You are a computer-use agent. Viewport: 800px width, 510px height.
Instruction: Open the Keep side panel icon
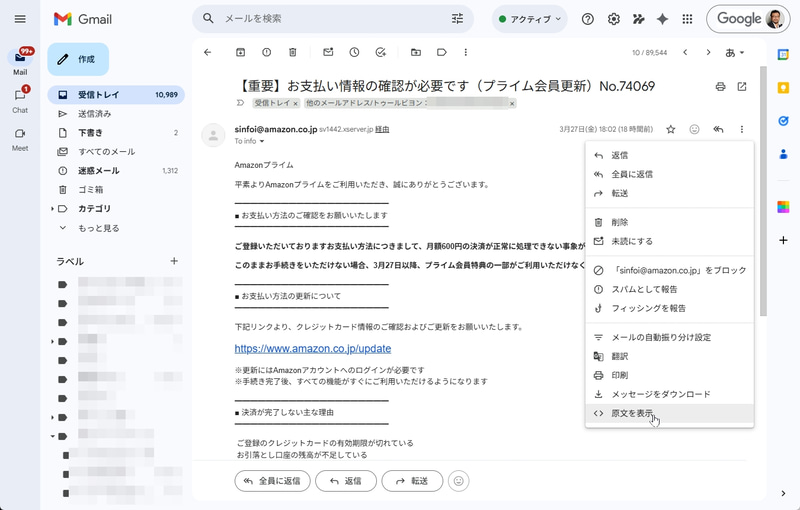pyautogui.click(x=783, y=88)
